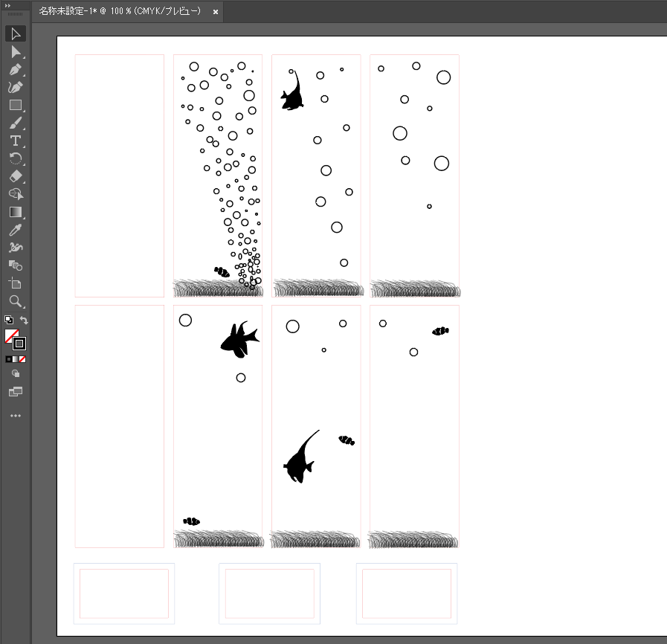Select the Paintbrush tool

click(x=16, y=123)
